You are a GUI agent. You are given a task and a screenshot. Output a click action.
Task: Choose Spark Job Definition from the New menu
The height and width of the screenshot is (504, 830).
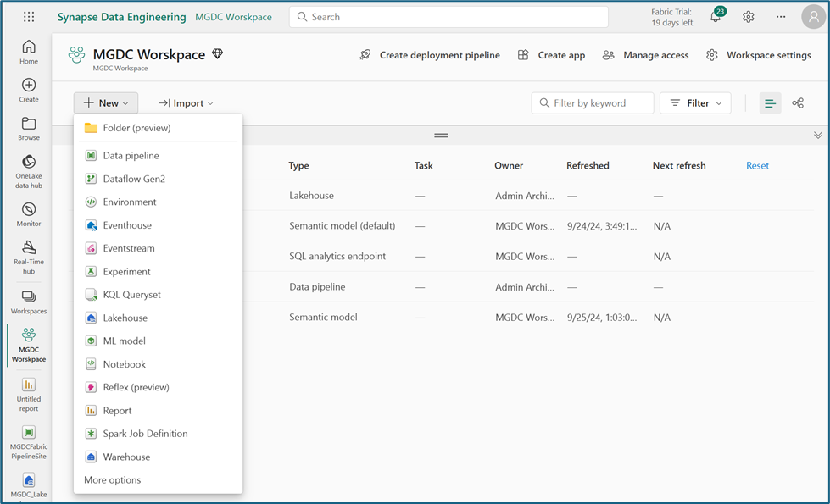point(158,434)
